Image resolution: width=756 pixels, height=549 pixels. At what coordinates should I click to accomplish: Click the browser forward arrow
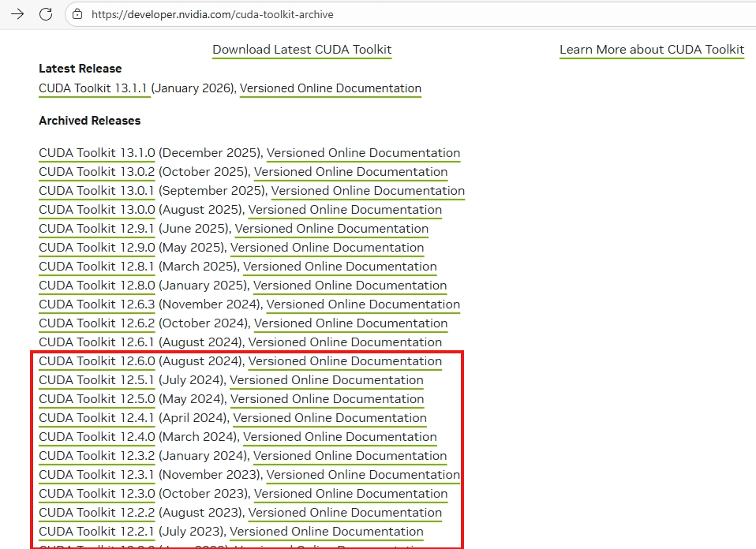coord(17,14)
